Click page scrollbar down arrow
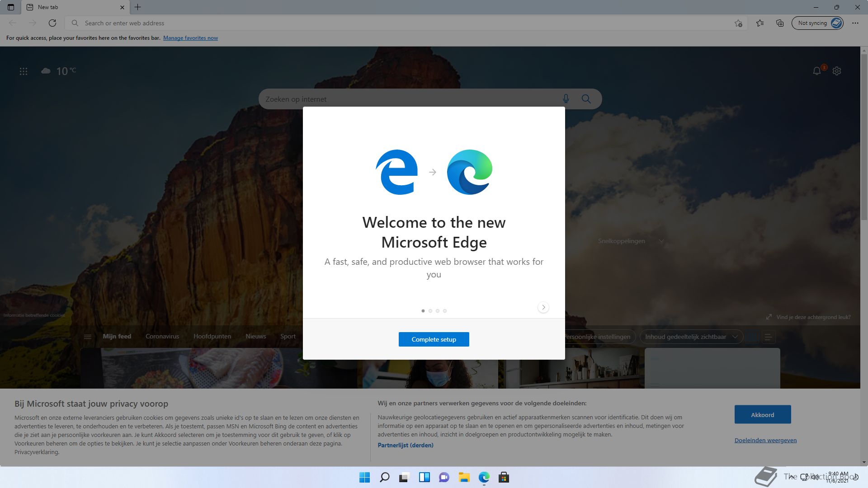Image resolution: width=868 pixels, height=488 pixels. [864, 462]
